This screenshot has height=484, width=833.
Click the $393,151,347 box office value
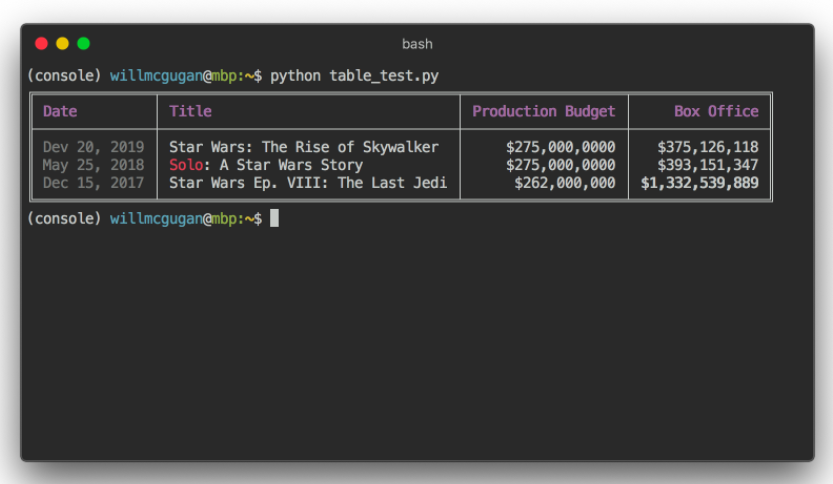tap(707, 165)
